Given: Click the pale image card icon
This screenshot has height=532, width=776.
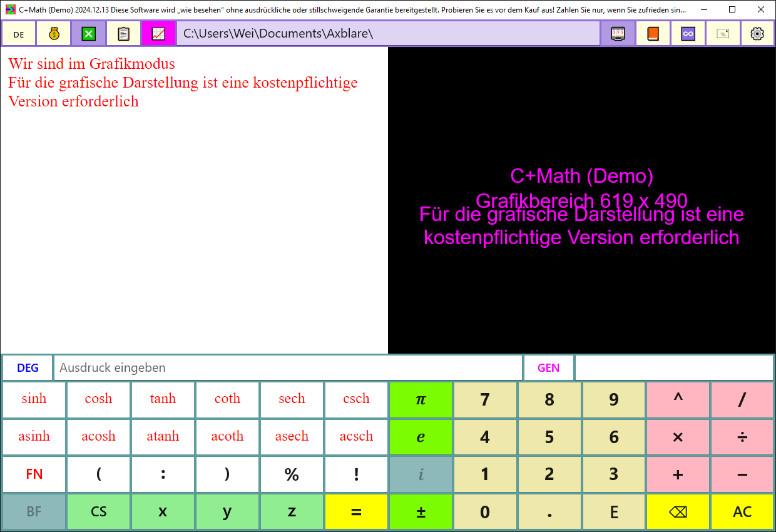Looking at the screenshot, I should coord(723,34).
